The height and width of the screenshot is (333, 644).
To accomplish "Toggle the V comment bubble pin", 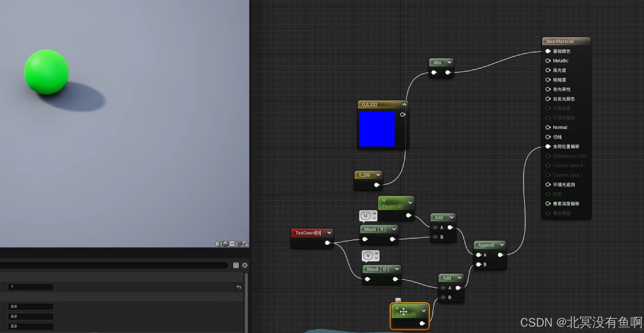I will (x=376, y=254).
